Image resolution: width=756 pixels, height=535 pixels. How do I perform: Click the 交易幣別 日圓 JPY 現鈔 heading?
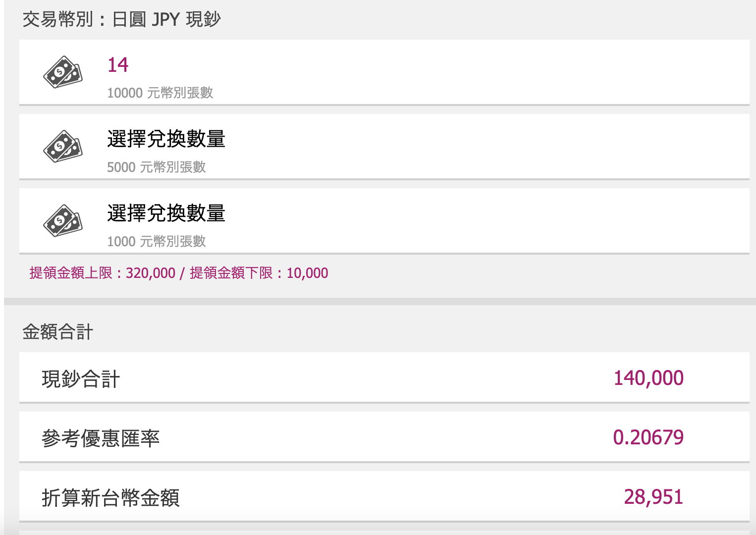click(122, 19)
